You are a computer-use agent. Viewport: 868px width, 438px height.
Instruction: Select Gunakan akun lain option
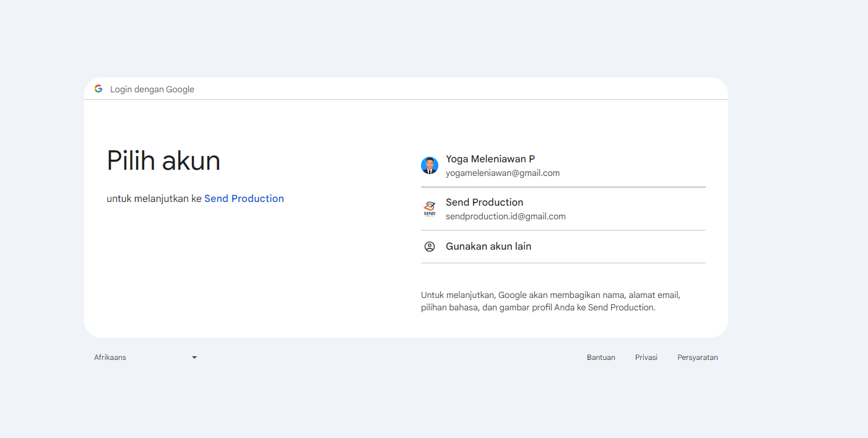coord(488,247)
